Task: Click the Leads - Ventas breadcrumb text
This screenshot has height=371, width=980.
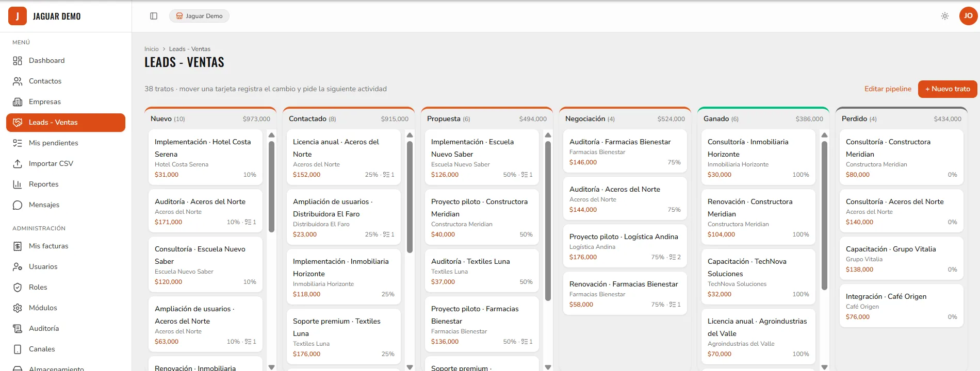Action: pos(190,49)
